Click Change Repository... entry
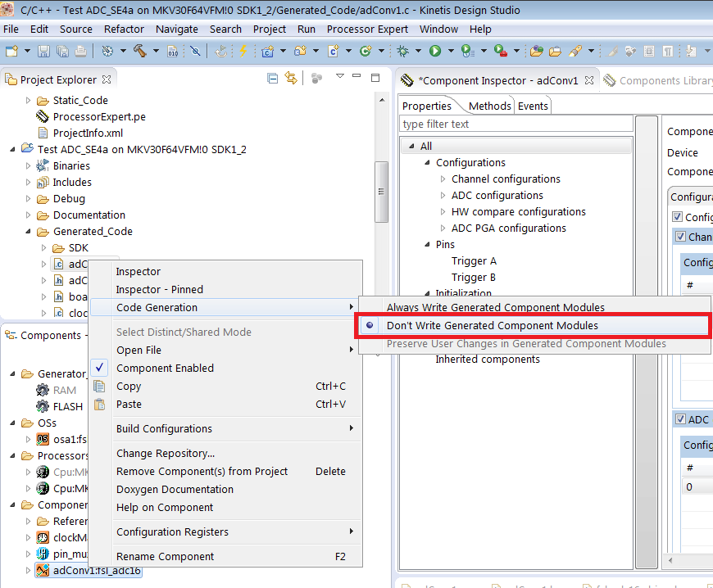The width and height of the screenshot is (713, 588). (165, 453)
